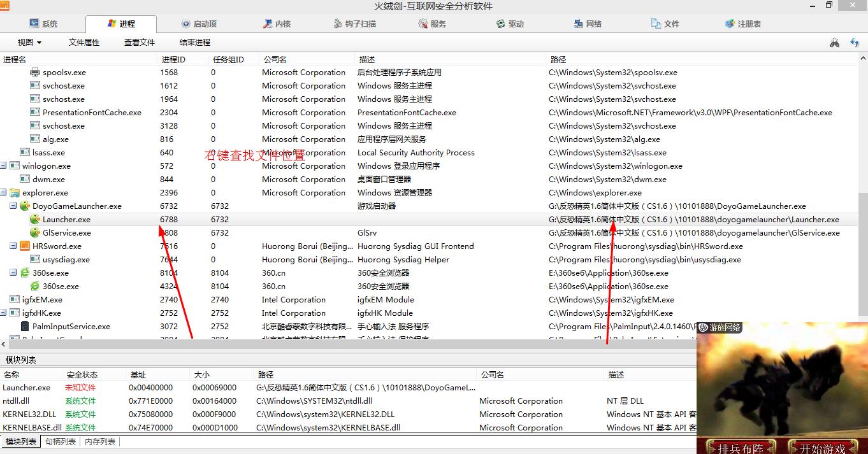Click the 查看文件 toolbar button

click(140, 43)
